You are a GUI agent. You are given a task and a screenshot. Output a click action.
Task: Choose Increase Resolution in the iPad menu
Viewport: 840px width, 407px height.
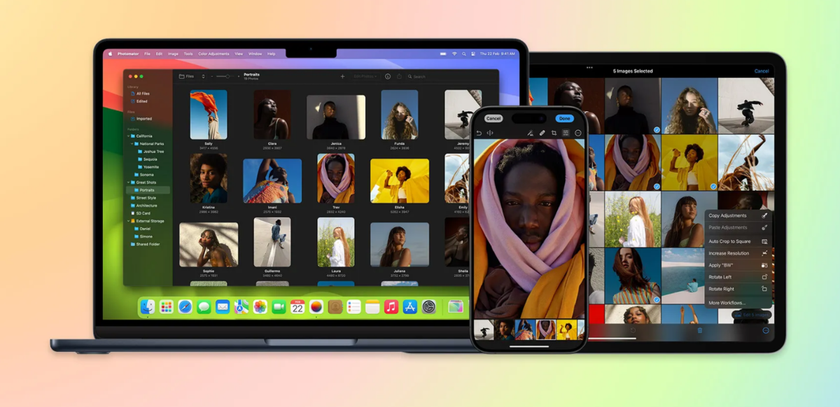pos(738,253)
